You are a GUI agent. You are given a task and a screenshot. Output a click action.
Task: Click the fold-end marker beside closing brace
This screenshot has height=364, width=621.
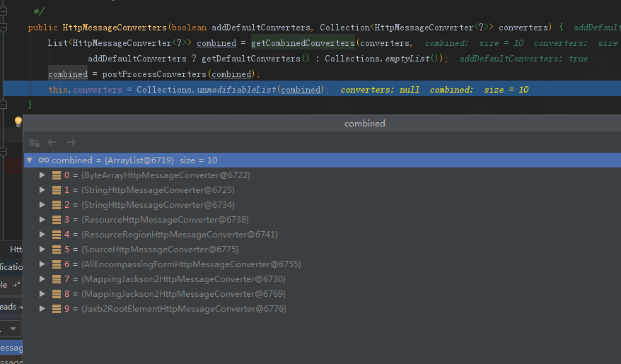tap(3, 105)
